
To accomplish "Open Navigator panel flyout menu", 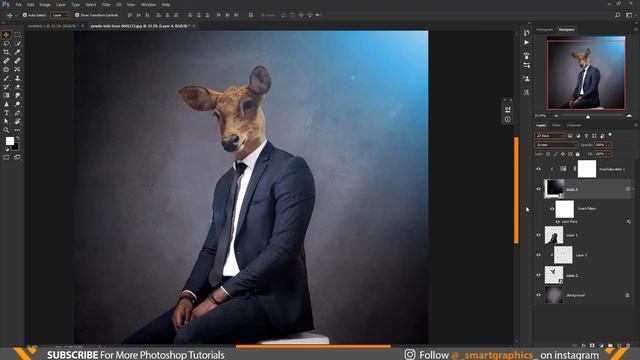I will [635, 29].
